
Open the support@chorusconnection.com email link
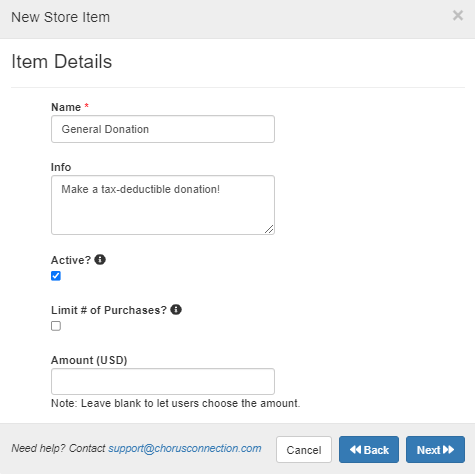point(185,448)
